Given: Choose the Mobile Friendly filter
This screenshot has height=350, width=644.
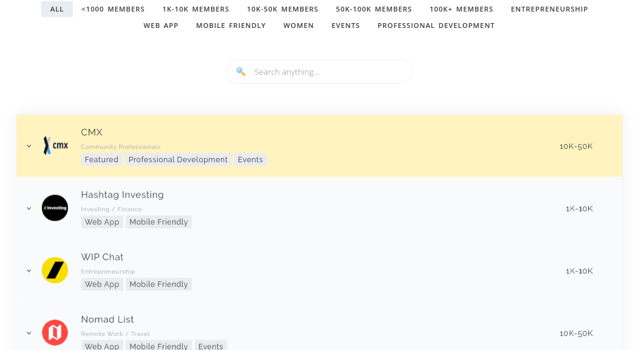Looking at the screenshot, I should pyautogui.click(x=231, y=26).
